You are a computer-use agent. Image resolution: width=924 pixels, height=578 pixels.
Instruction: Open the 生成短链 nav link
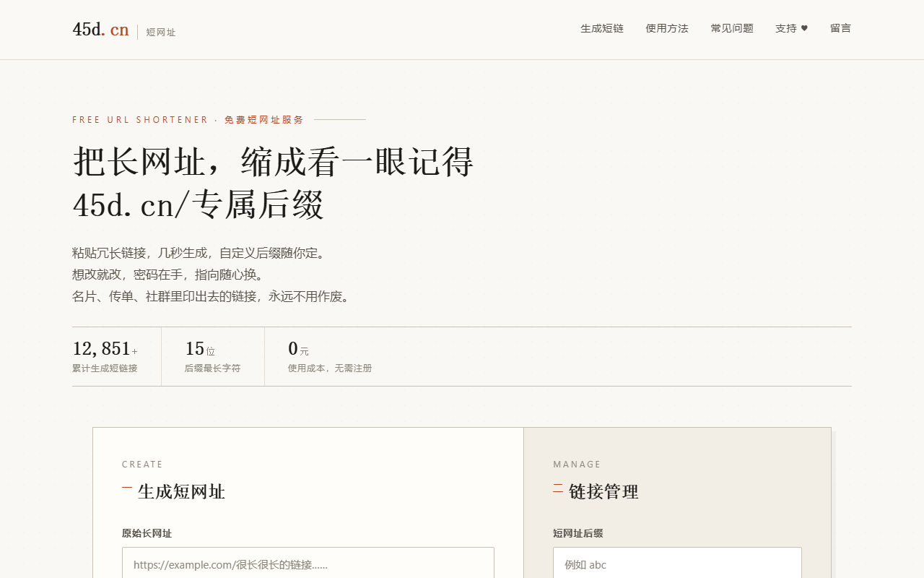(602, 28)
